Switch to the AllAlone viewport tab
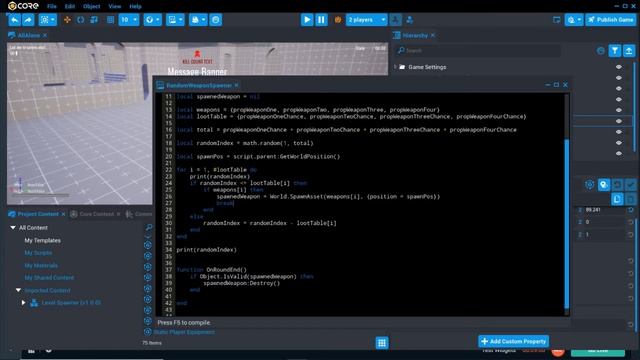The width and height of the screenshot is (640, 360). click(29, 36)
